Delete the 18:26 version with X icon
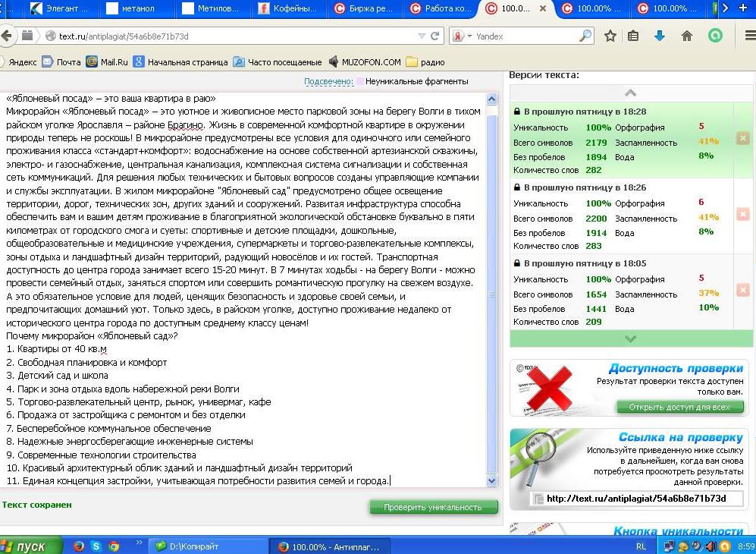The height and width of the screenshot is (554, 756). 743,214
